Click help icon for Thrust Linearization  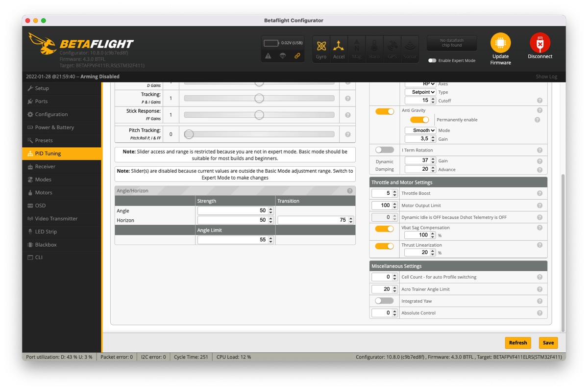coord(539,245)
